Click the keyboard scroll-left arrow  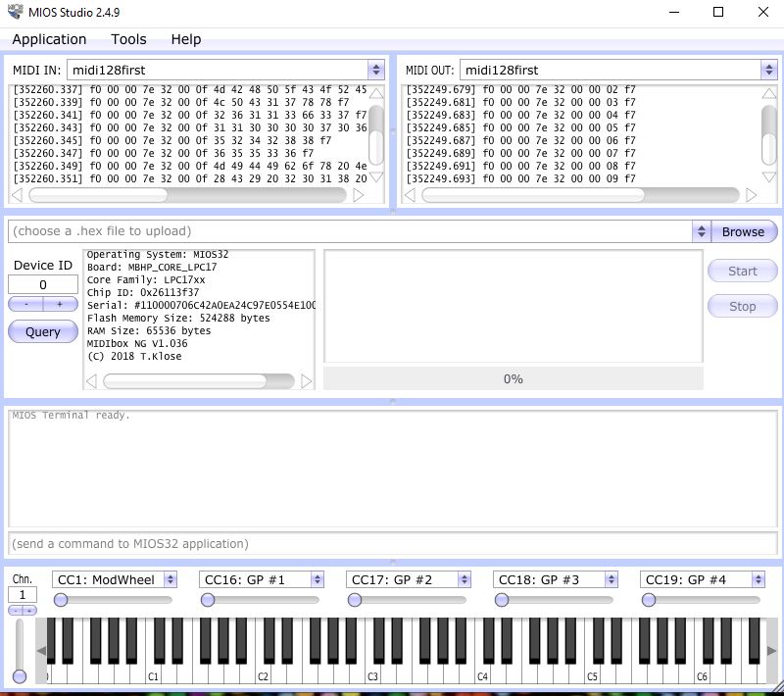pyautogui.click(x=41, y=651)
